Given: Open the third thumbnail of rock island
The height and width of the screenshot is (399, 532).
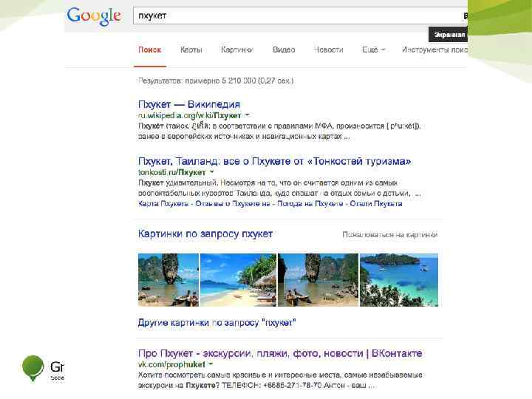Looking at the screenshot, I should point(318,280).
